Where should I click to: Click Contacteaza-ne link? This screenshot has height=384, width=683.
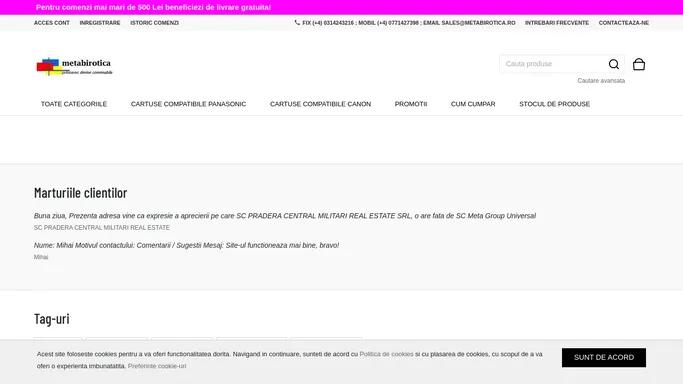click(624, 23)
